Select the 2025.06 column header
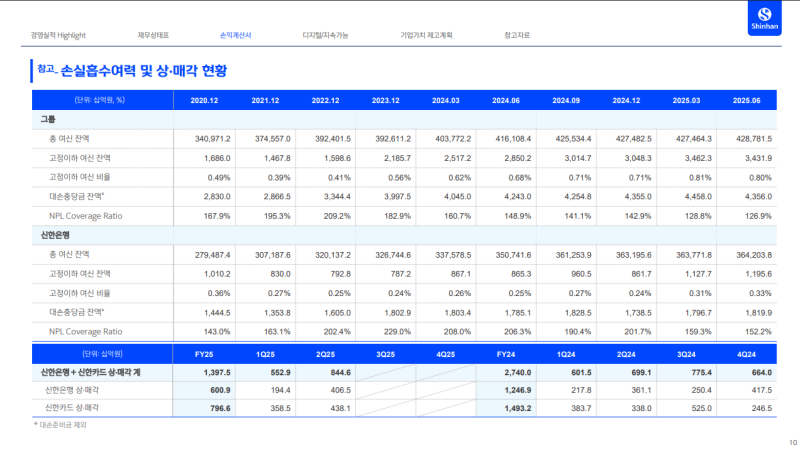This screenshot has height=450, width=800. (745, 100)
